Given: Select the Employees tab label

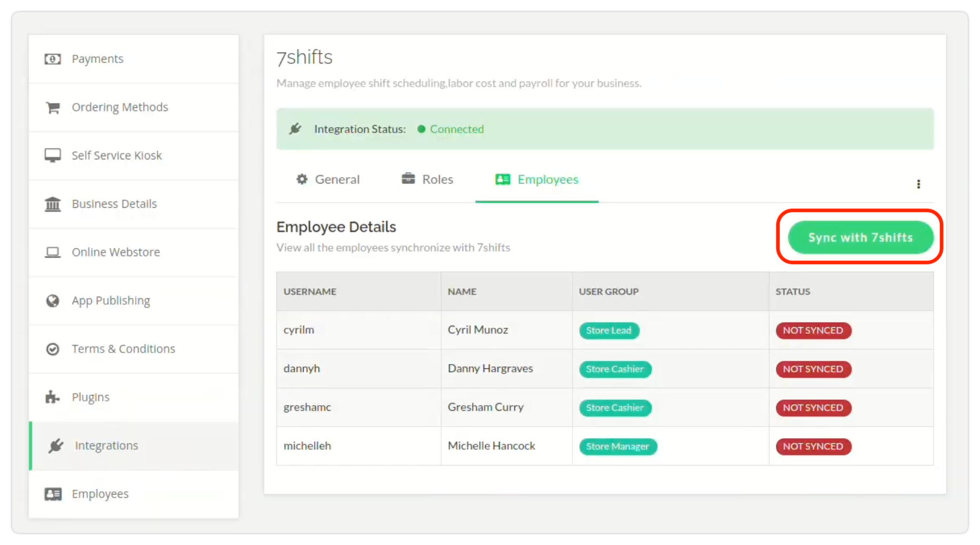Looking at the screenshot, I should tap(548, 179).
